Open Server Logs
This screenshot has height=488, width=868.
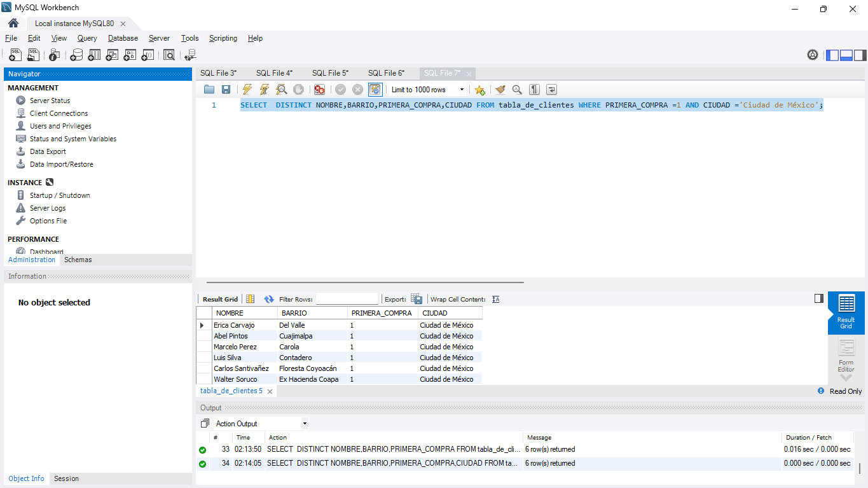(x=48, y=208)
